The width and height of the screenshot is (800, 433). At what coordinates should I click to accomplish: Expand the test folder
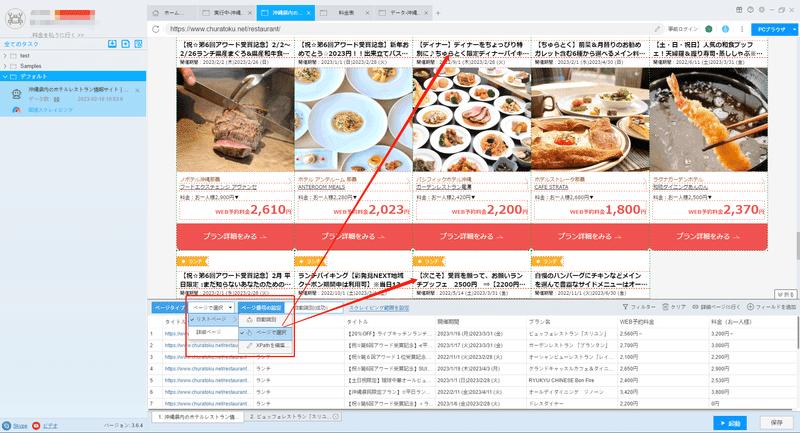coord(5,56)
